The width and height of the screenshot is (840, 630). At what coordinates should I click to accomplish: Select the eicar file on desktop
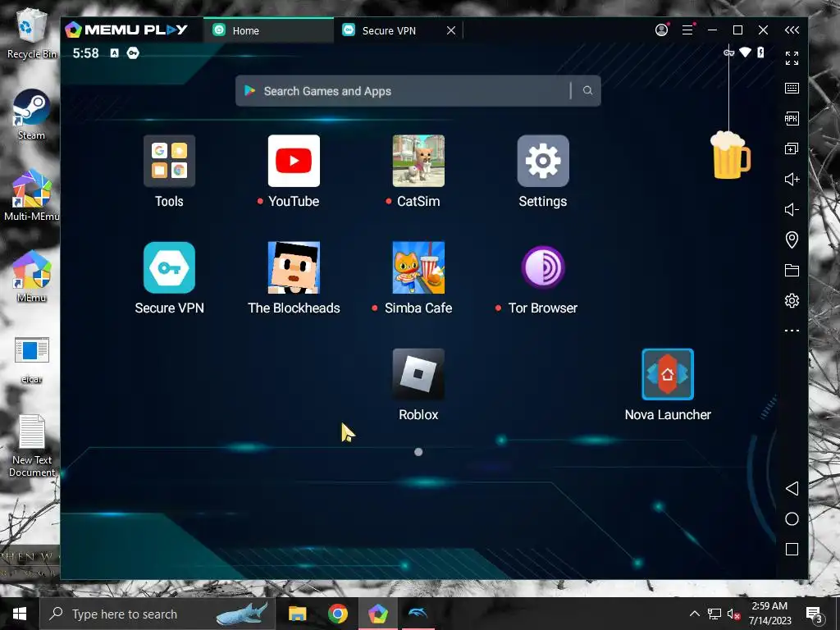[x=32, y=360]
